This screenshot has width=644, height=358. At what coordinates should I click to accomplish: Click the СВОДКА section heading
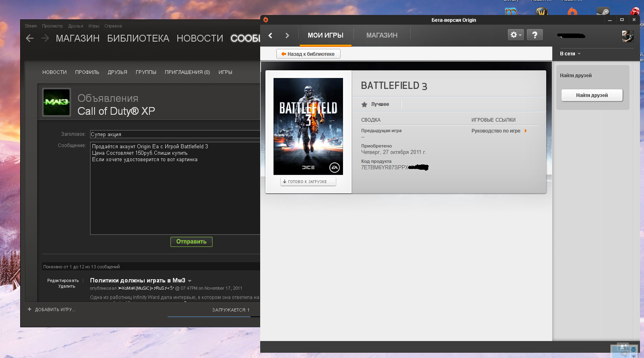click(x=371, y=120)
